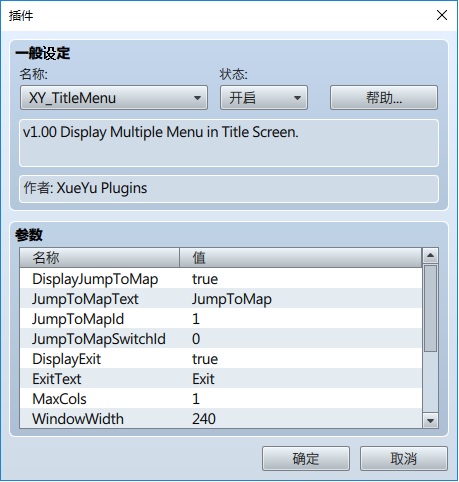This screenshot has width=459, height=482.
Task: Click the 值 column header
Action: (301, 257)
